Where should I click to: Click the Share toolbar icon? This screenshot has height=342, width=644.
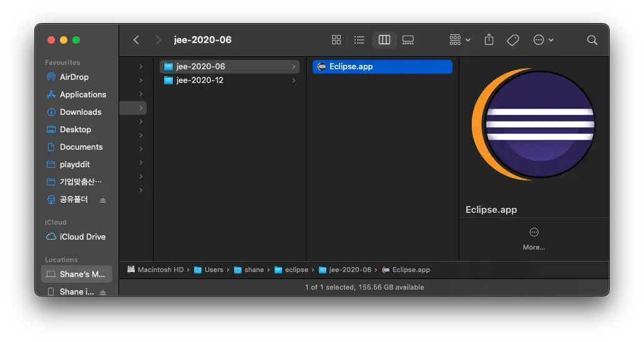tap(489, 39)
